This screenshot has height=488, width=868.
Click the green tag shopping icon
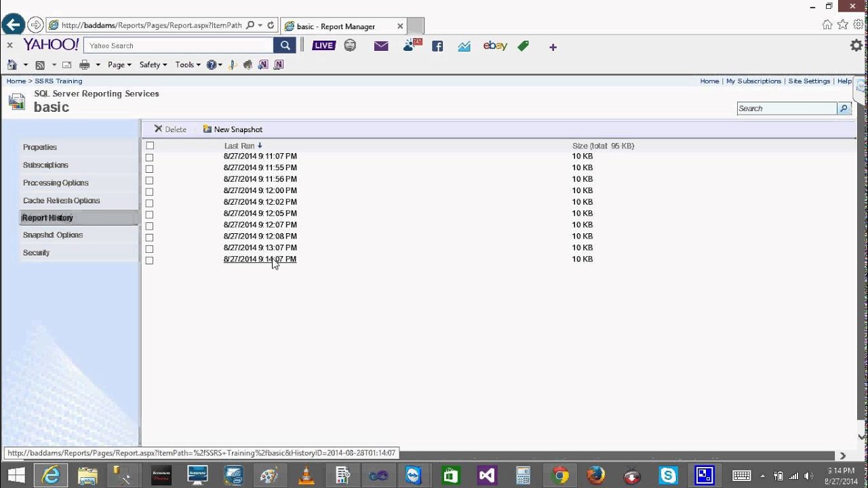point(523,46)
